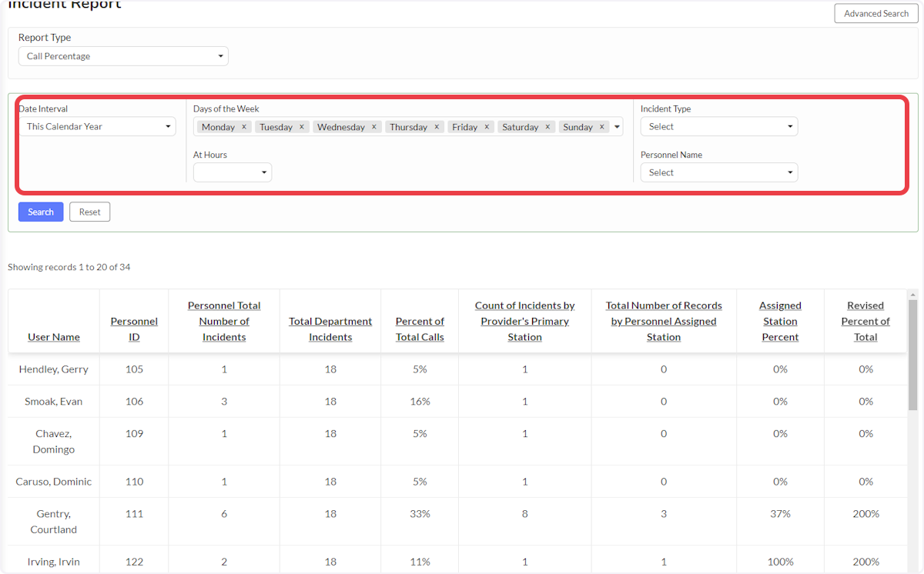Click 'Showing records 1 to 20 of 34' text

pos(69,268)
